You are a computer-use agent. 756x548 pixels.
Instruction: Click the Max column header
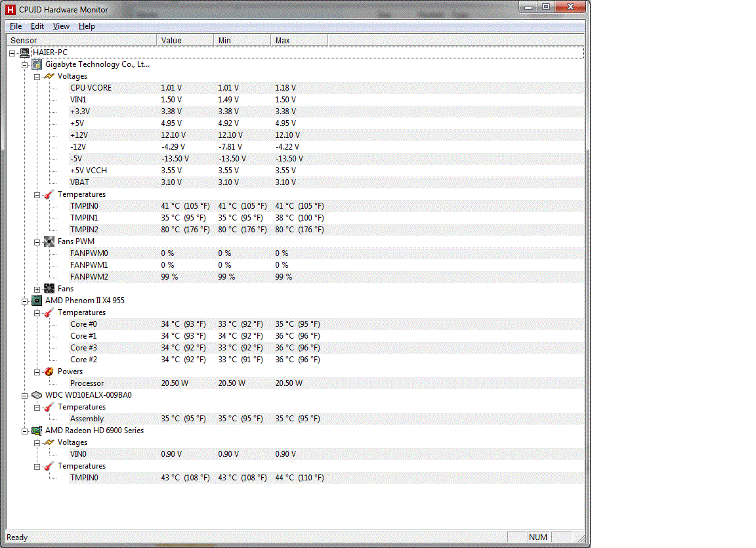click(x=299, y=41)
